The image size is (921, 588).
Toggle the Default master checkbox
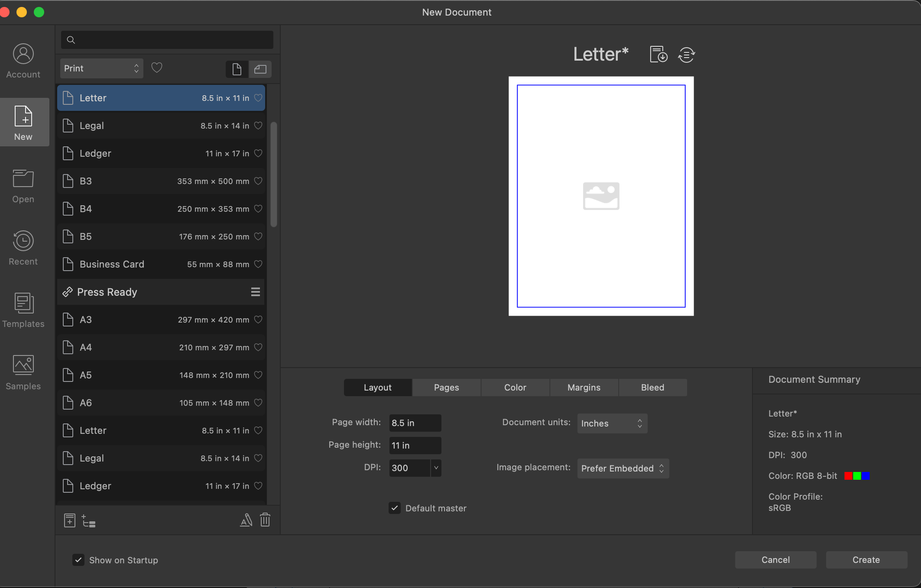point(395,508)
